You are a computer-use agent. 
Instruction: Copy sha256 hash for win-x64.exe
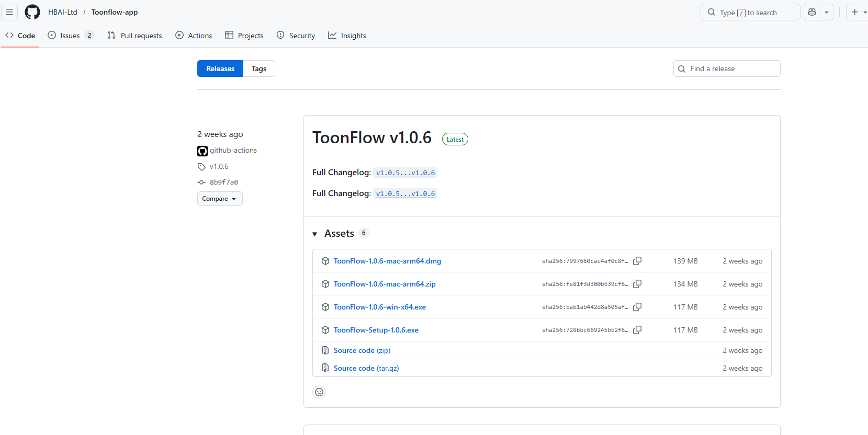(637, 307)
